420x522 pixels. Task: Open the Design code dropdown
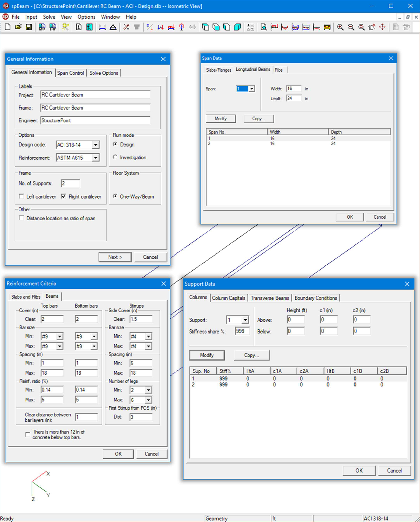96,145
